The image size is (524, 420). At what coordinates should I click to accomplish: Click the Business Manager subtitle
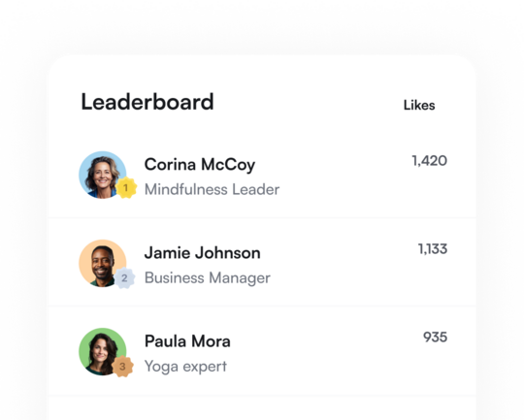click(208, 278)
